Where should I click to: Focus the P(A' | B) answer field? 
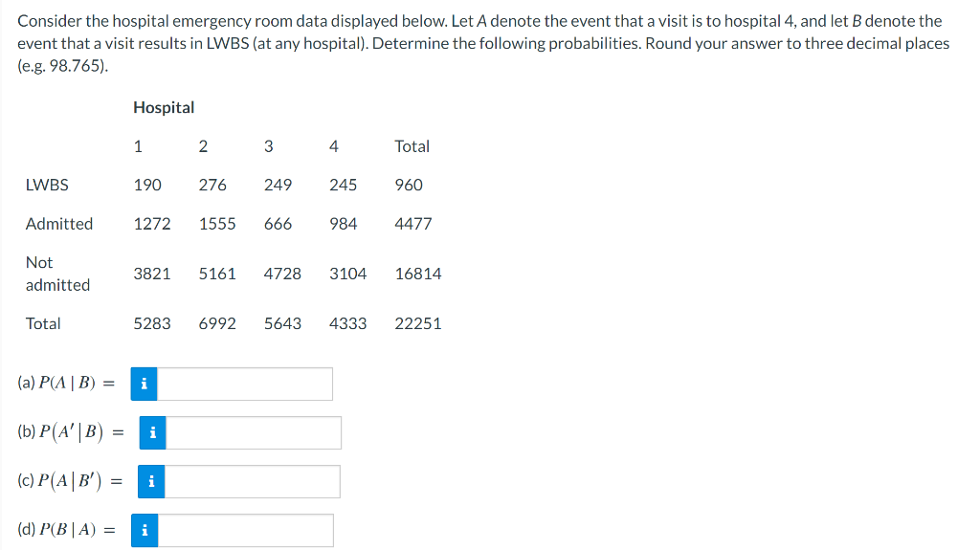point(253,432)
